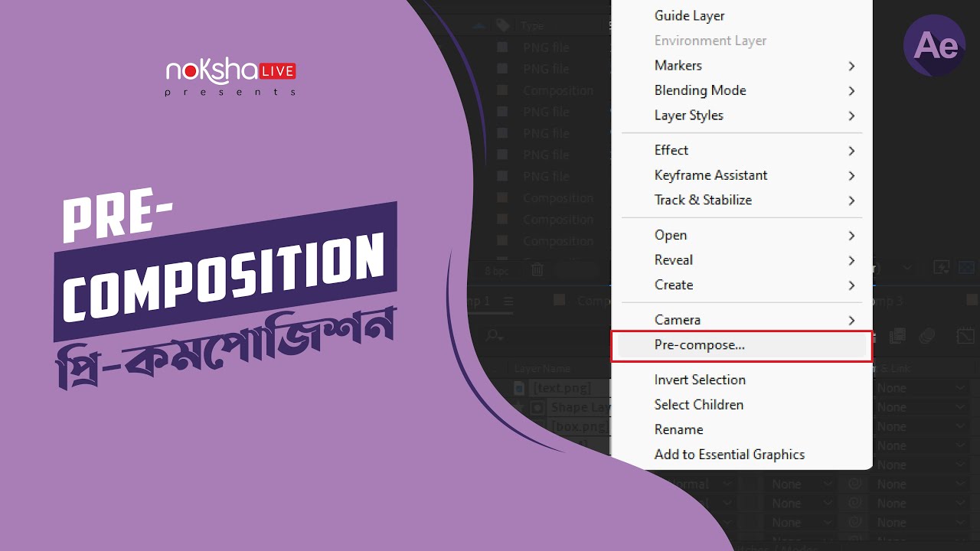Image resolution: width=980 pixels, height=551 pixels.
Task: Click the Fast Previews lightning icon
Action: (941, 269)
